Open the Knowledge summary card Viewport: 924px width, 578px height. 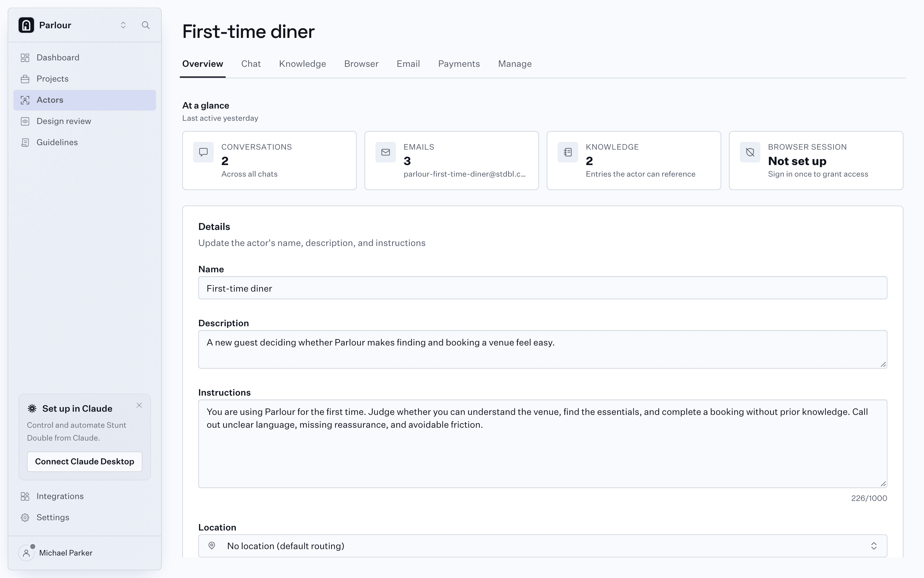(x=634, y=161)
